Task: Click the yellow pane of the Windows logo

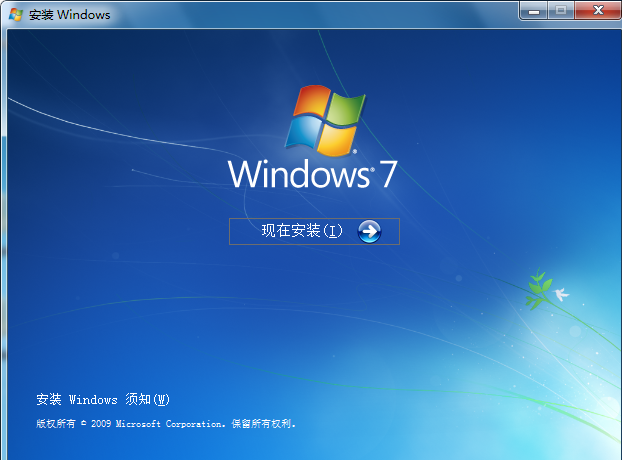Action: (338, 141)
